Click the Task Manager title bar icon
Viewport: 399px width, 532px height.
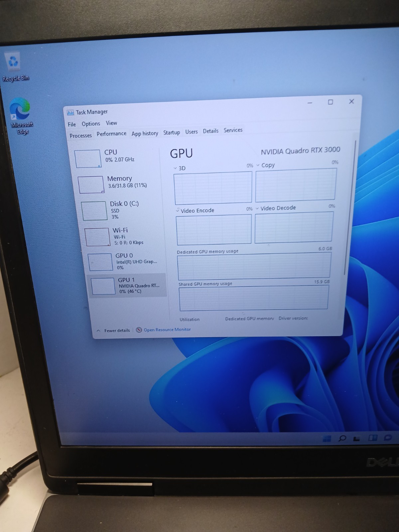tap(70, 113)
